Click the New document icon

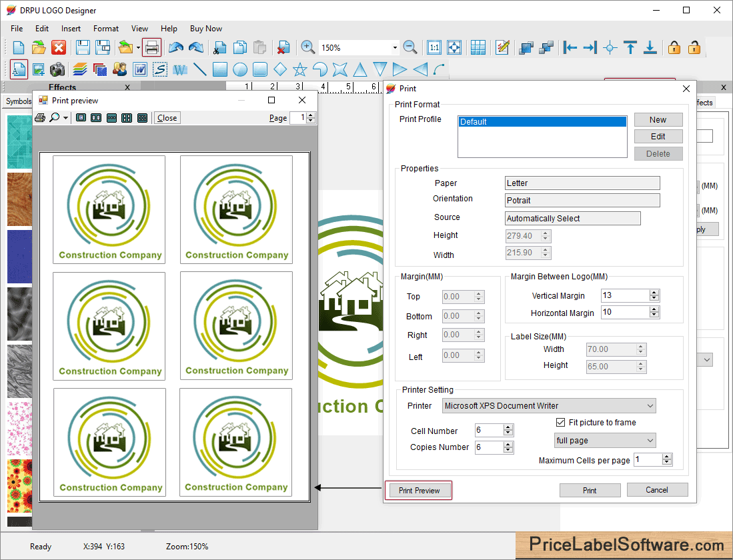[x=18, y=48]
